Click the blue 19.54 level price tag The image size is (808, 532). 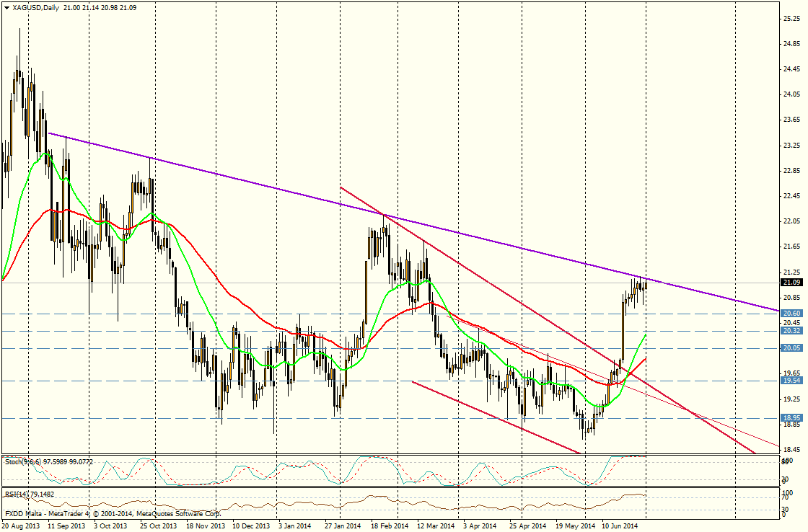point(791,380)
